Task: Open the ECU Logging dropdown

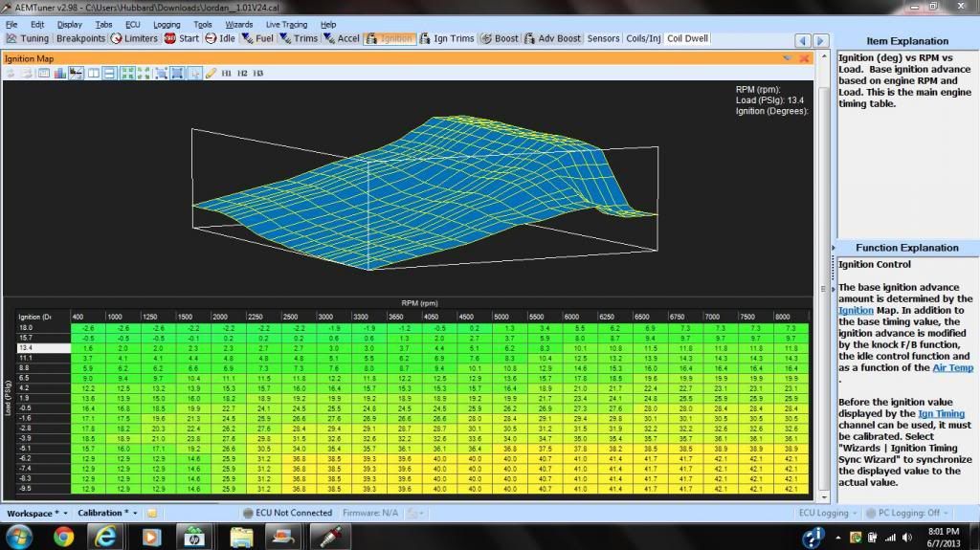Action: pos(828,513)
